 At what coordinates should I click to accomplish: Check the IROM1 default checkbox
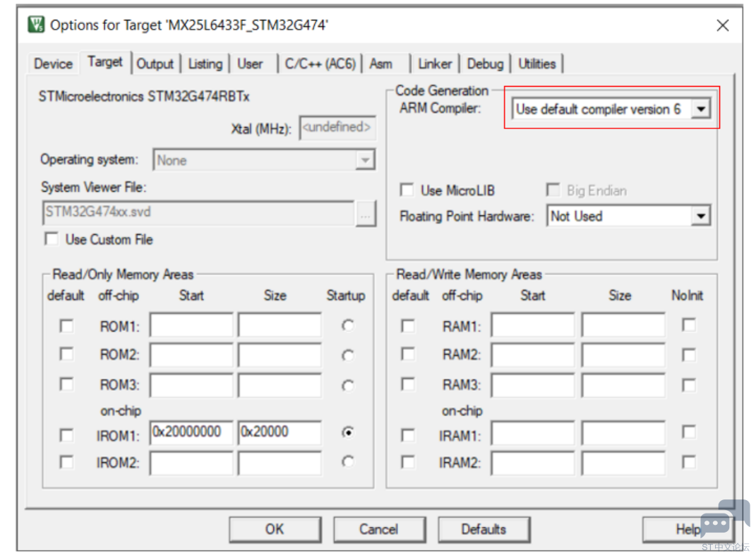click(66, 435)
